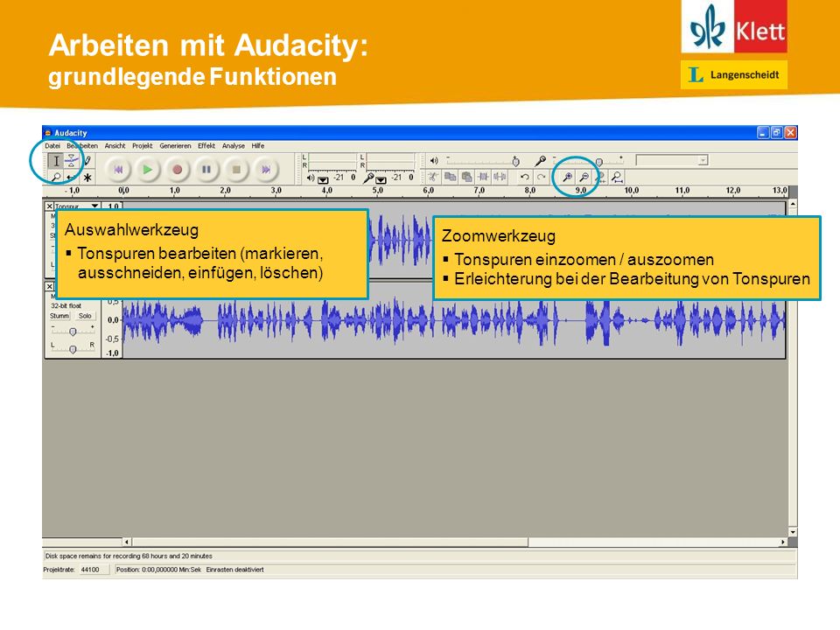Close the first Tonspur track
This screenshot has height=630, width=840.
pyautogui.click(x=49, y=206)
